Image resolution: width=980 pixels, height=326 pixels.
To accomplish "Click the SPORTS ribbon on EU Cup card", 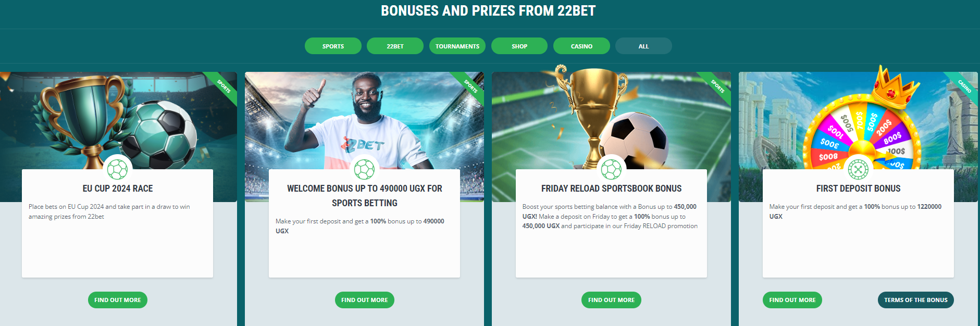I will point(223,86).
